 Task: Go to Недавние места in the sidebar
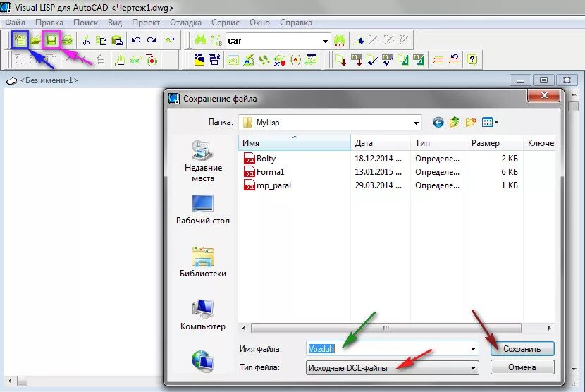203,161
